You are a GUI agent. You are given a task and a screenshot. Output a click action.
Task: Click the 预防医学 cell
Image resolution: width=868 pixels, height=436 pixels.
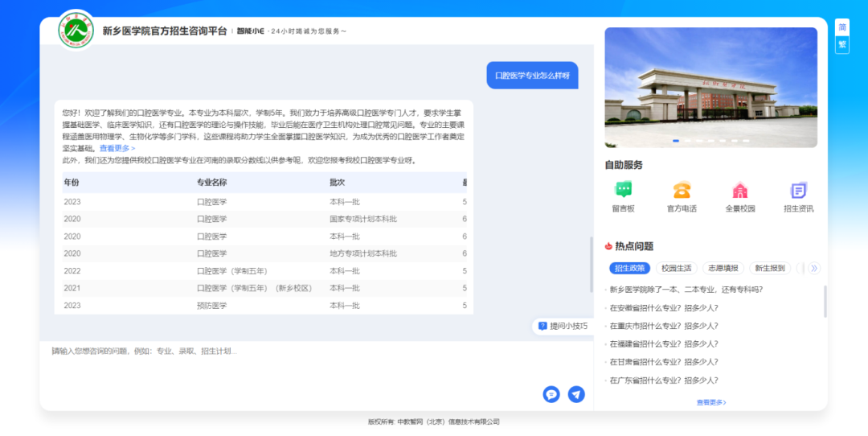coord(212,305)
